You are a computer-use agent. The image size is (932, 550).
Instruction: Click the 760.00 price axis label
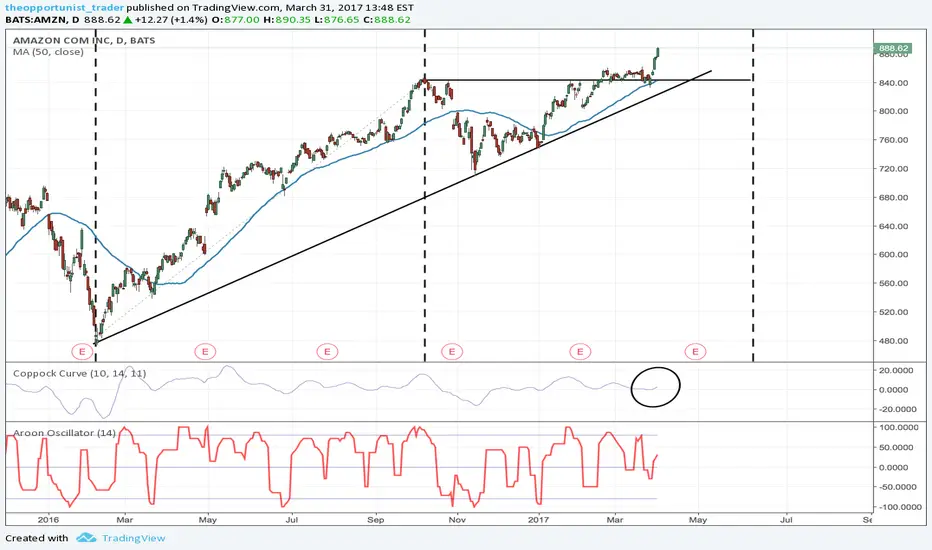[893, 140]
